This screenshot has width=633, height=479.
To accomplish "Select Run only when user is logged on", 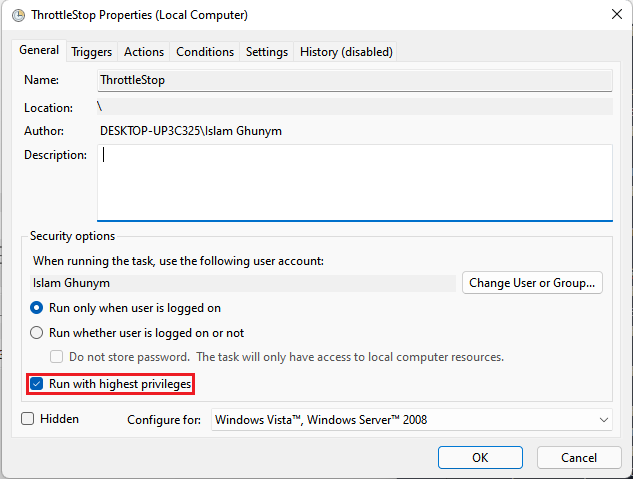I will pos(37,308).
